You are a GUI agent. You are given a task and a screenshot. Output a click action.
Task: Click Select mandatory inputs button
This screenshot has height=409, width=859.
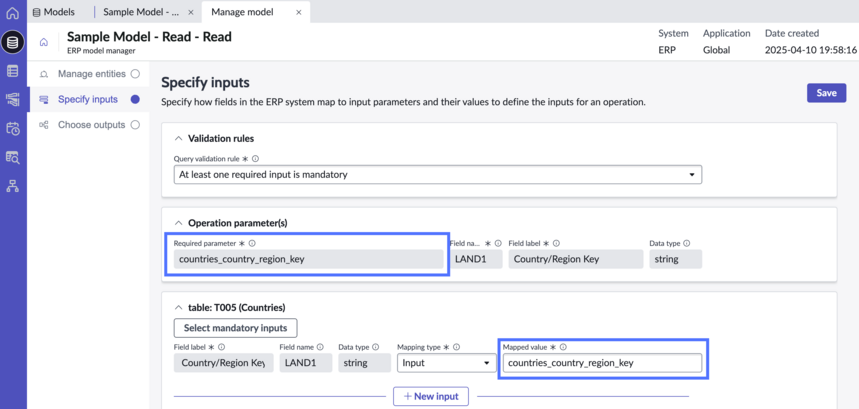[235, 328]
